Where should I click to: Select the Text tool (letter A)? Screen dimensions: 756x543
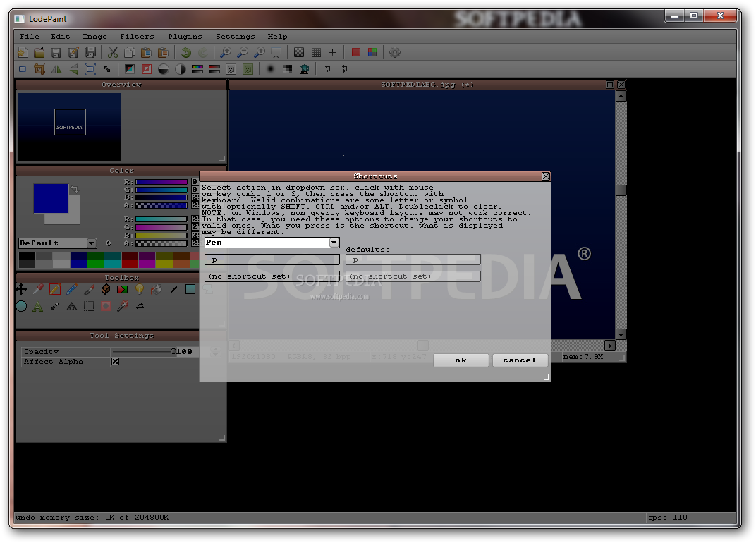click(x=38, y=306)
